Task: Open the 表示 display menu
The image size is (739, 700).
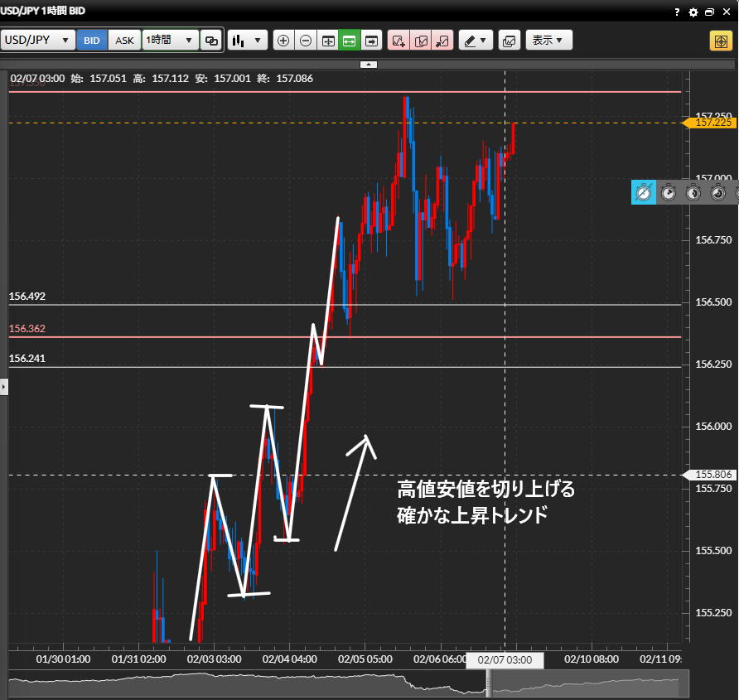Action: pyautogui.click(x=548, y=41)
